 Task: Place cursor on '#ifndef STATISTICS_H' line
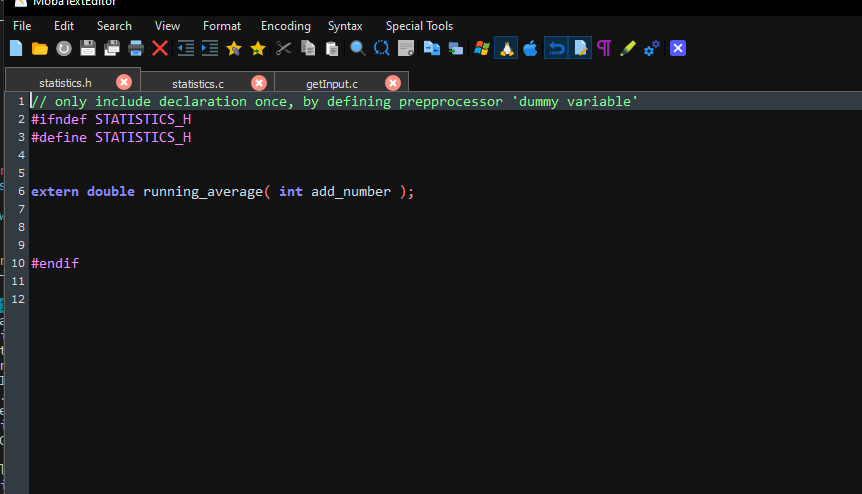point(111,119)
